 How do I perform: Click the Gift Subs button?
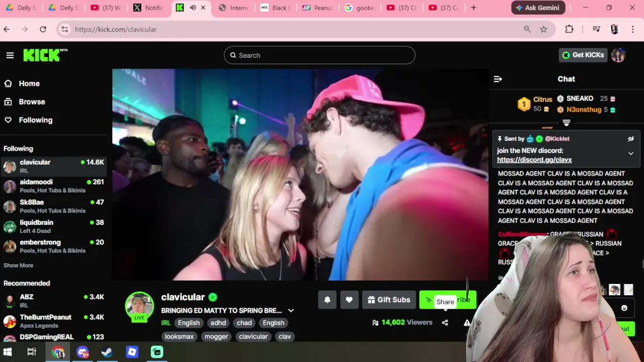[x=389, y=300]
